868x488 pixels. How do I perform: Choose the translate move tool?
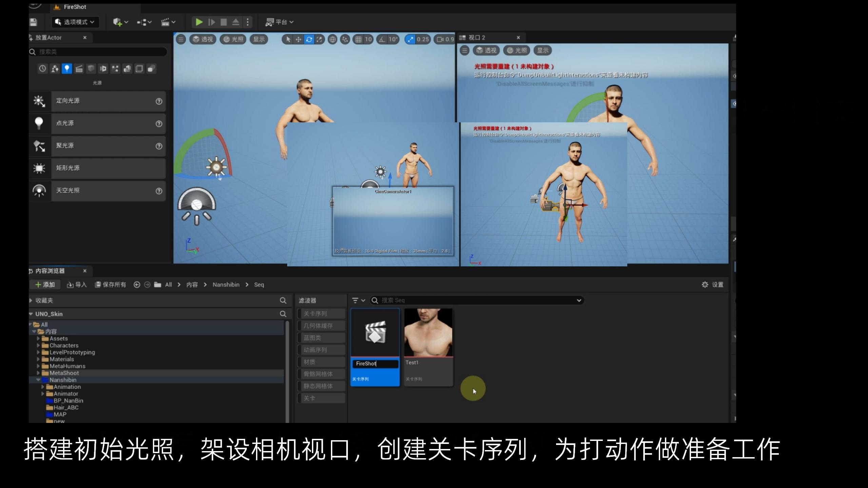(x=298, y=39)
